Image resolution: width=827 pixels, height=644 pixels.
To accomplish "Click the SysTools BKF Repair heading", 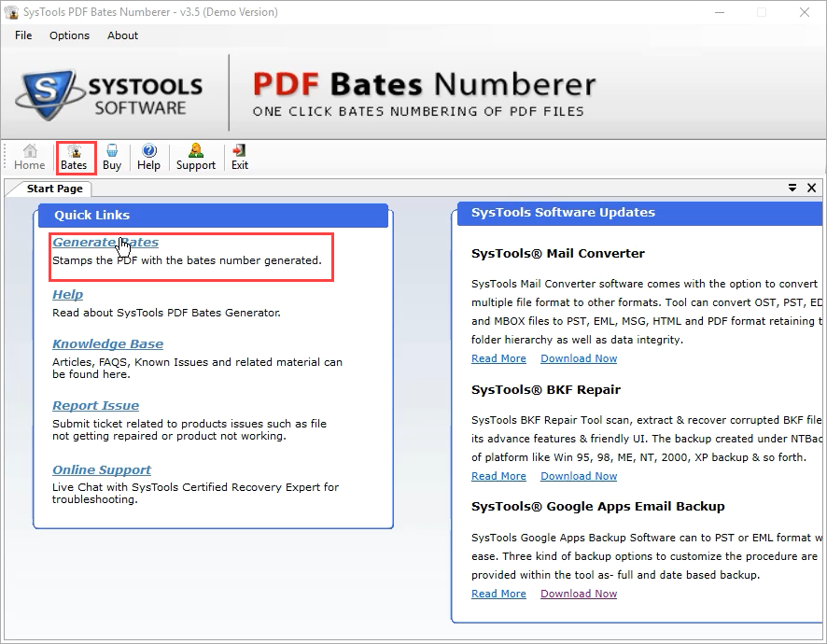I will tap(545, 390).
